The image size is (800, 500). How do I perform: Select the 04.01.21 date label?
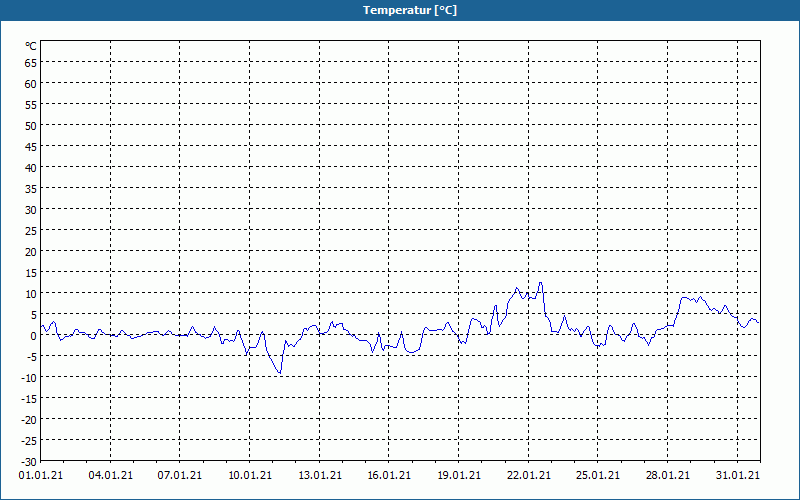click(110, 476)
